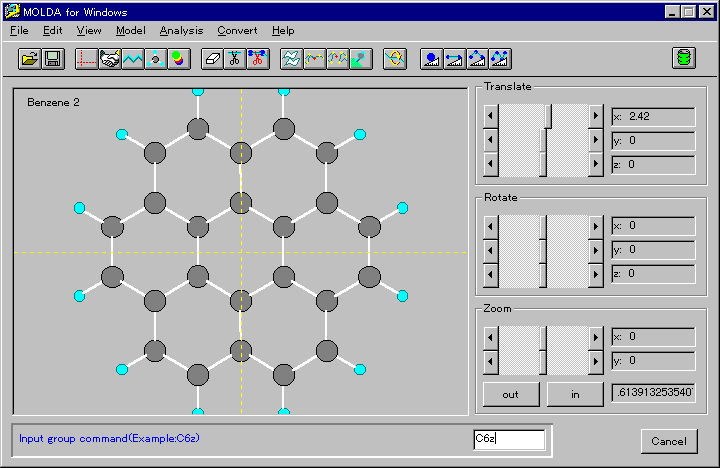The width and height of the screenshot is (720, 468).
Task: Click the Translate x value field showing 2.42
Action: click(x=653, y=117)
